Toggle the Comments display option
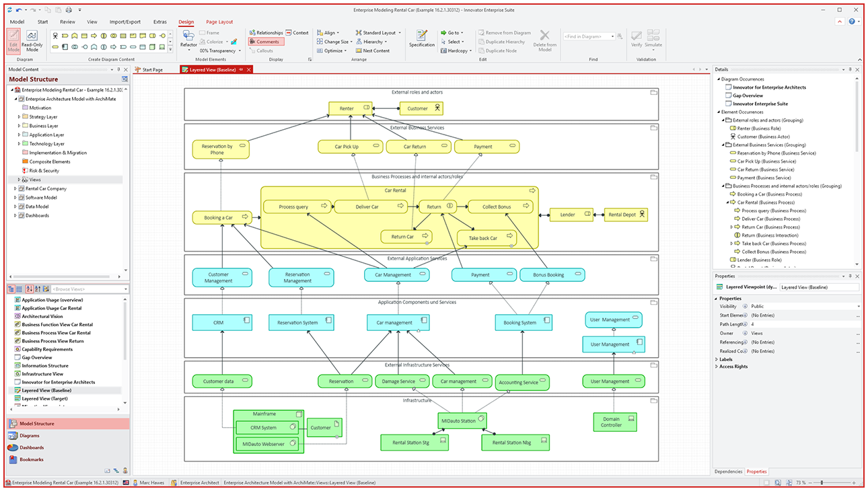 click(x=266, y=42)
